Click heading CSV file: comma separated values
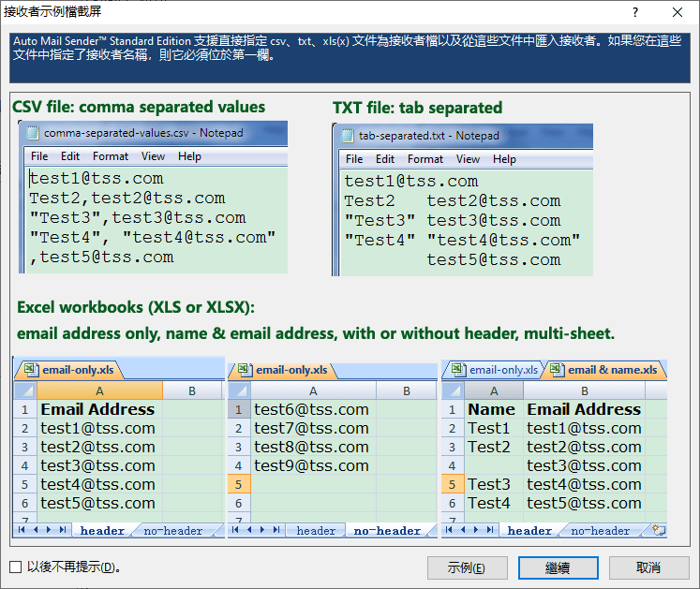 (x=139, y=107)
